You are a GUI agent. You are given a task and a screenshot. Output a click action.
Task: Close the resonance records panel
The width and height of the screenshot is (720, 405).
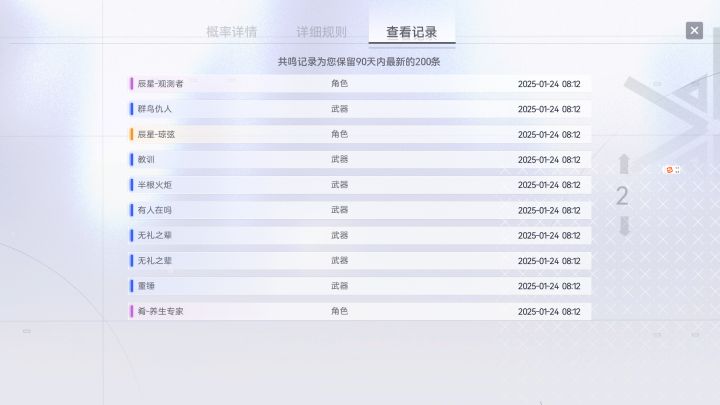point(694,31)
